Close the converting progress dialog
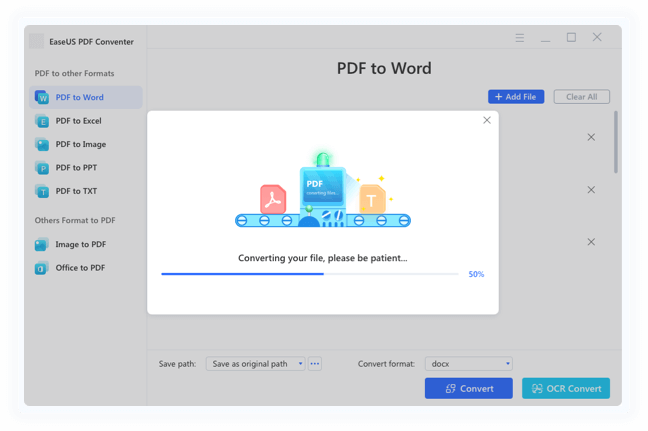 click(x=487, y=120)
